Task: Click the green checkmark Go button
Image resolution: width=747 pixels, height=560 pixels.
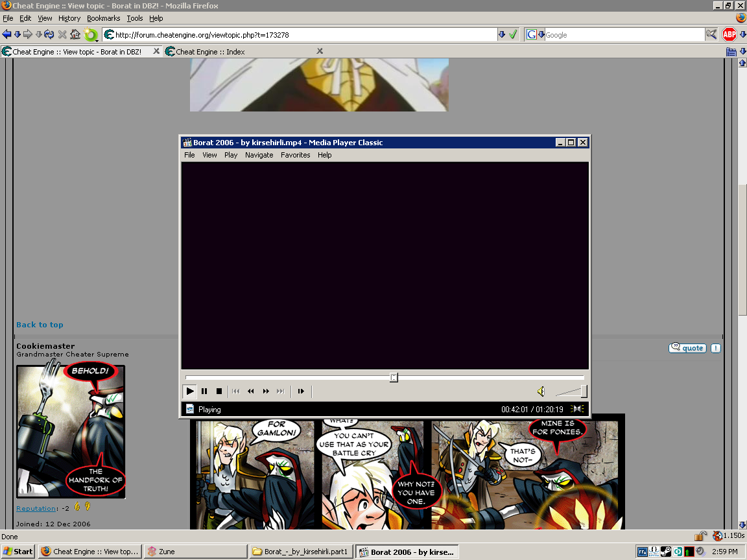Action: coord(513,34)
